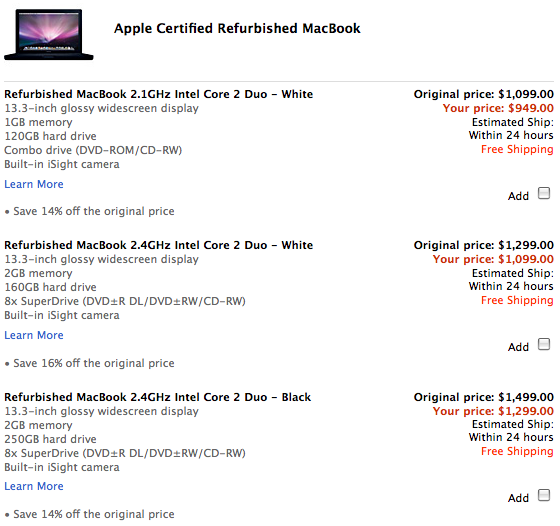560x526 pixels.
Task: Click Add label for the Black MacBook
Action: 518,498
